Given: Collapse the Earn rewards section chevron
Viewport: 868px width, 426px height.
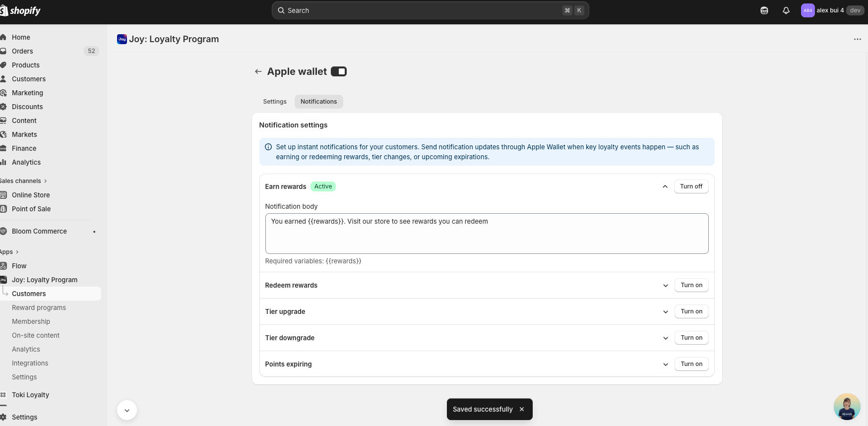Looking at the screenshot, I should click(665, 186).
